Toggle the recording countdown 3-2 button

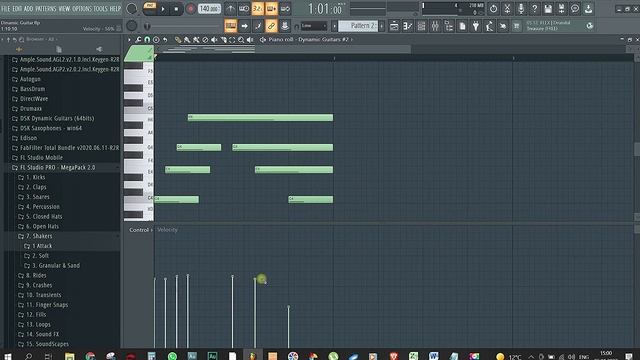click(258, 9)
